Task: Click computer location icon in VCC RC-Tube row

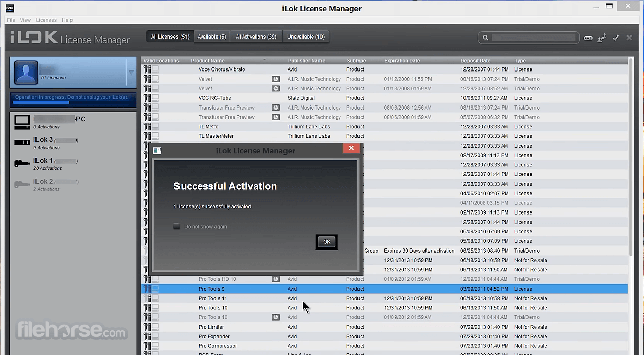Action: [x=155, y=98]
